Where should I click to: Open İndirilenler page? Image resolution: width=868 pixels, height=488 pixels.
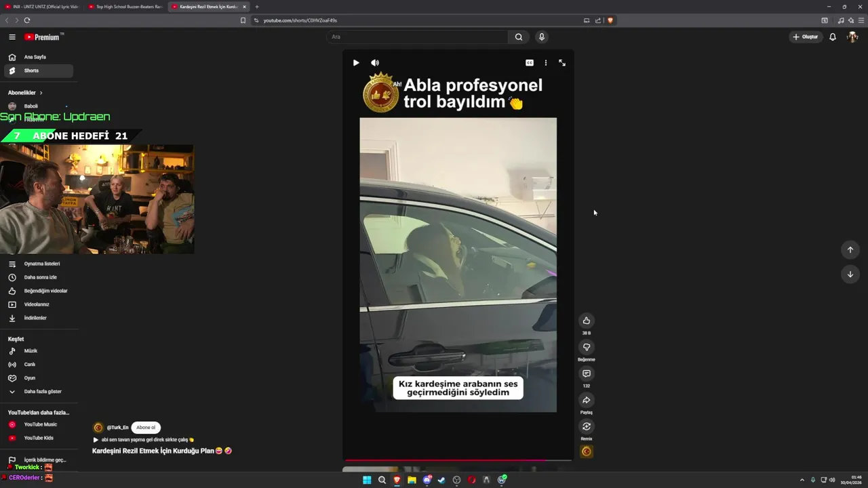tap(39, 318)
